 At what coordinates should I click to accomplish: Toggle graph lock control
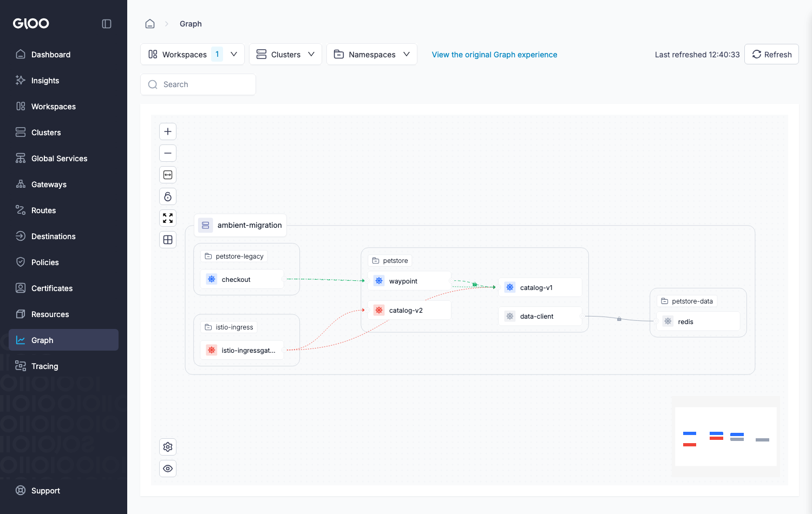(x=168, y=196)
